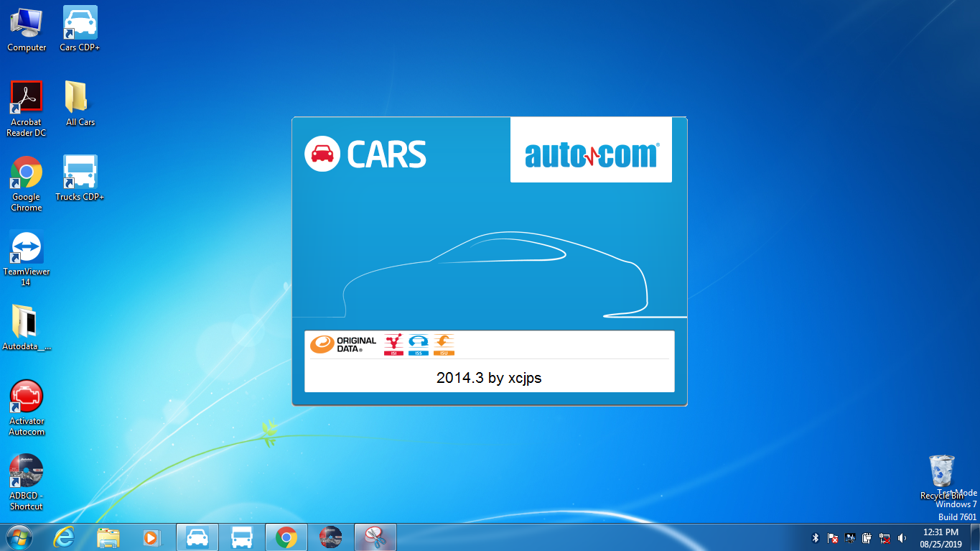Click the orange ISU badge icon

[x=444, y=345]
